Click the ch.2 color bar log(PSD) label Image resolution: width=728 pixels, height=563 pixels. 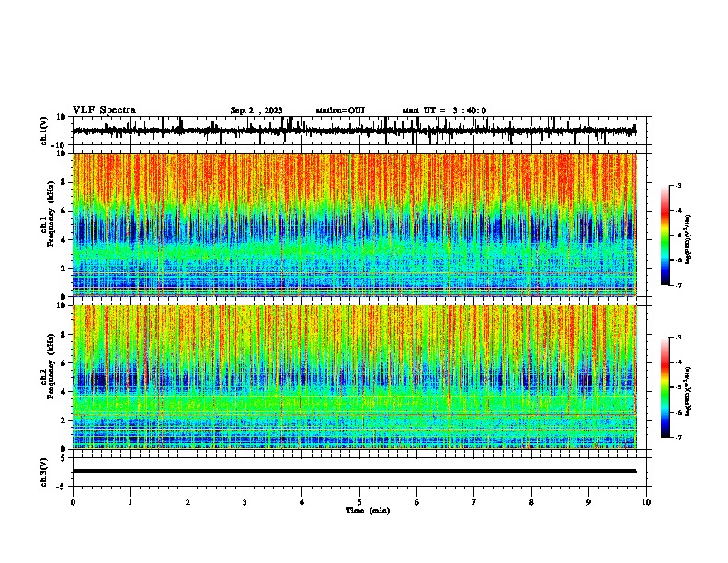coord(688,391)
